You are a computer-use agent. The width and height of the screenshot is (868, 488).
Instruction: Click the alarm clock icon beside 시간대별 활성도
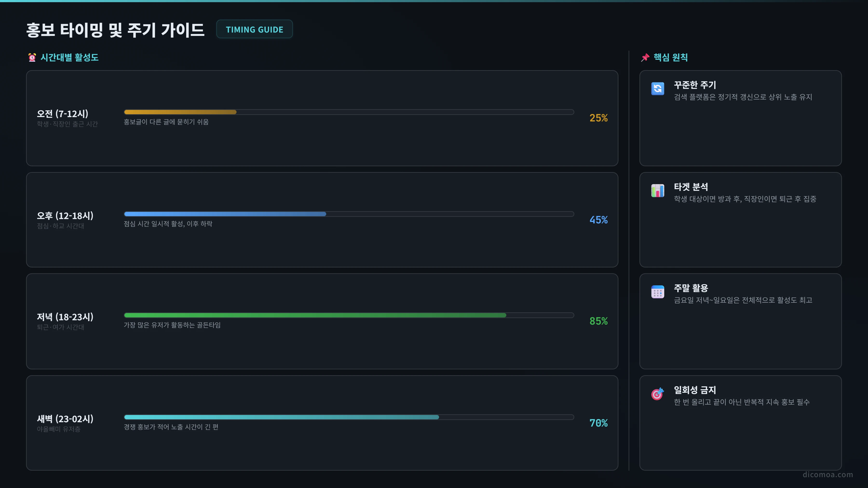(x=32, y=58)
